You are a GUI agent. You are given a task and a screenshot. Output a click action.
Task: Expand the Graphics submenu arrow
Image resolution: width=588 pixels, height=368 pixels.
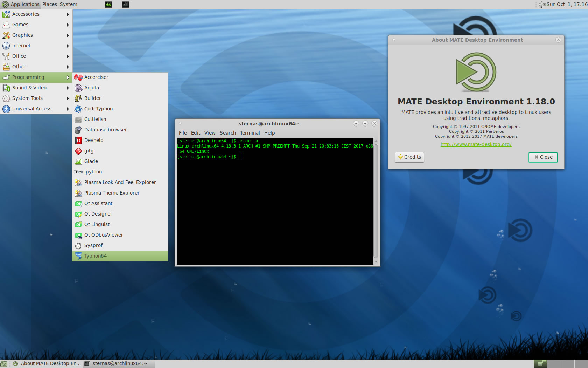(68, 35)
